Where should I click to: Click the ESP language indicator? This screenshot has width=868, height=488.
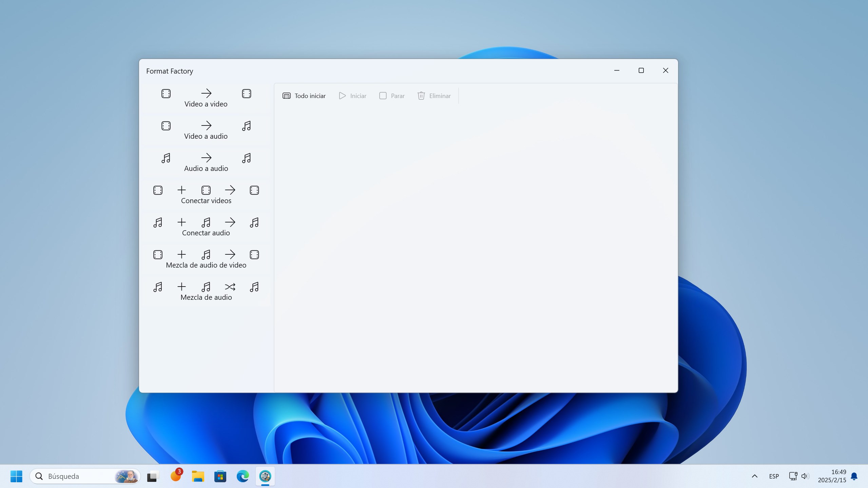click(774, 476)
